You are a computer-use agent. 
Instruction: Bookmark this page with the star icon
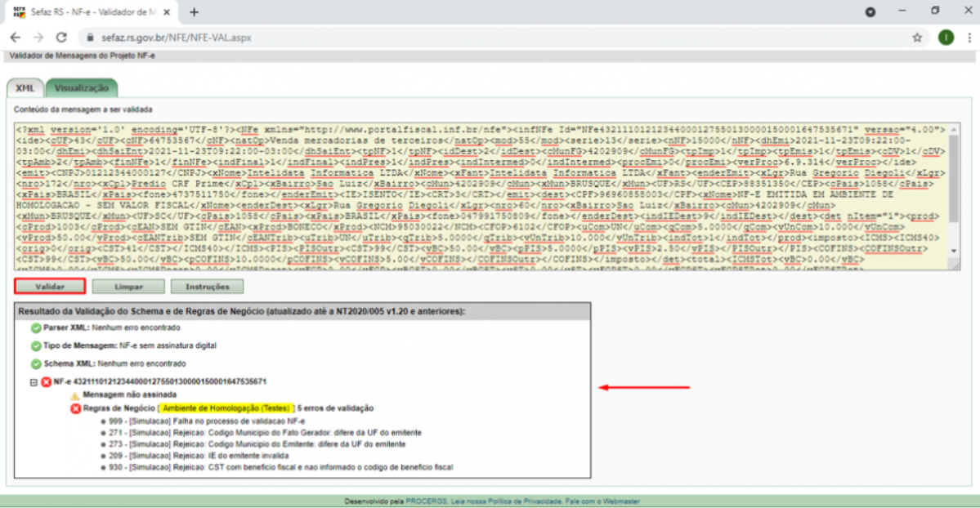tap(917, 38)
